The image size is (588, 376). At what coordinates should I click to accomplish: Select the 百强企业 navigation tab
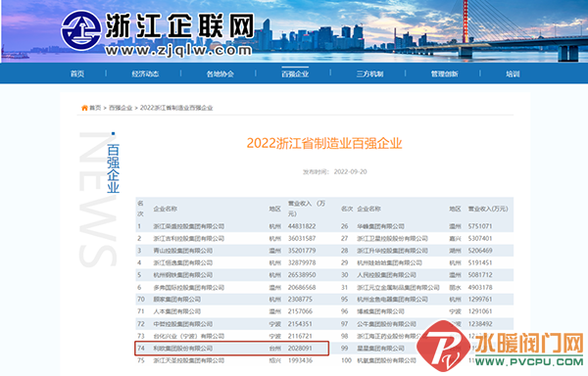pos(295,73)
